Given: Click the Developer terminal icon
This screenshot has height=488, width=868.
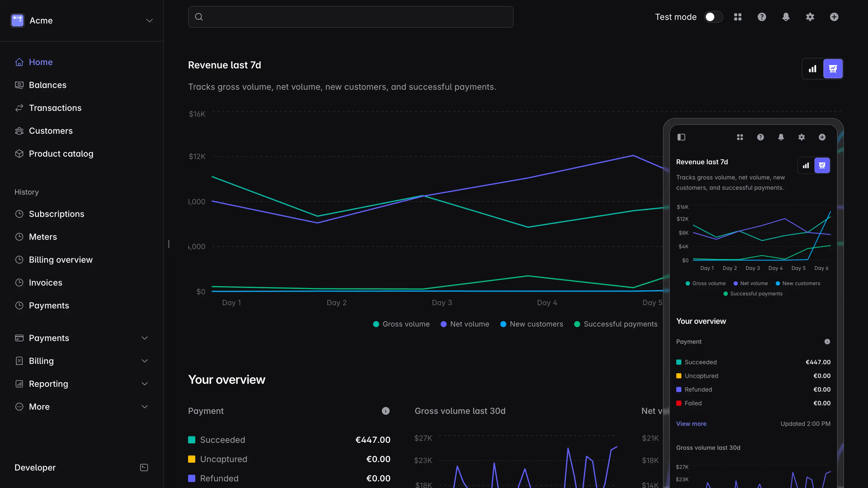Looking at the screenshot, I should [144, 468].
